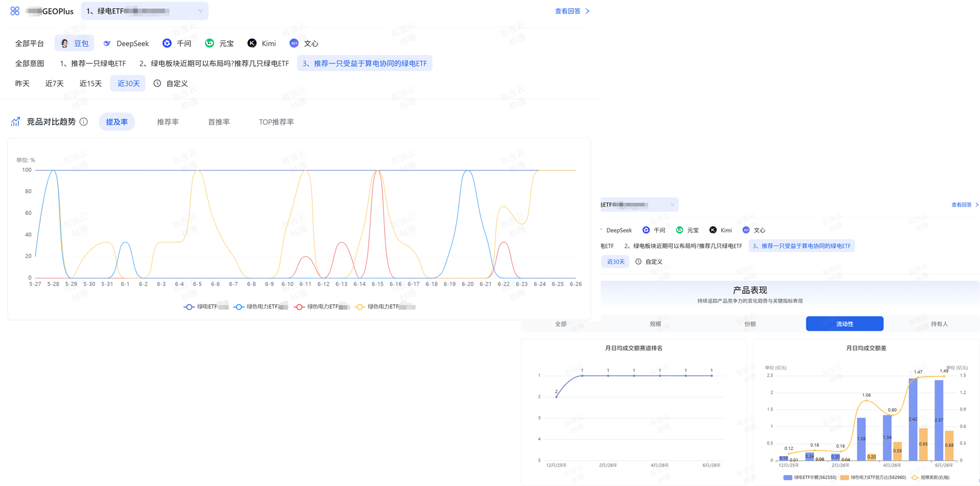Image resolution: width=980 pixels, height=486 pixels.
Task: Filter by 豆包 platform
Action: [74, 43]
